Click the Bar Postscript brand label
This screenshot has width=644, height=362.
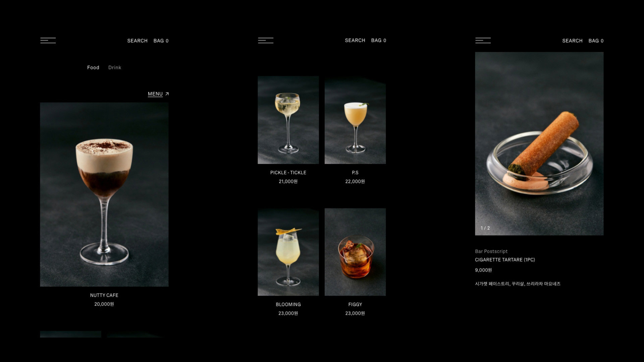pyautogui.click(x=491, y=251)
